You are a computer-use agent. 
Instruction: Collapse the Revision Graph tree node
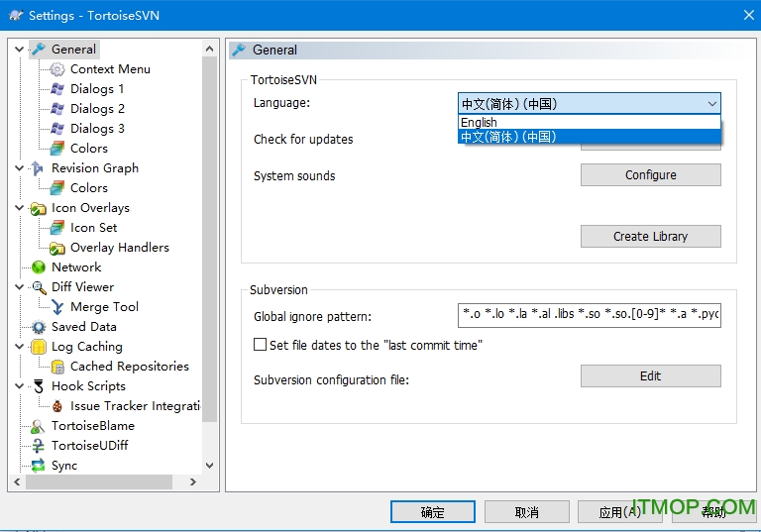tap(20, 168)
